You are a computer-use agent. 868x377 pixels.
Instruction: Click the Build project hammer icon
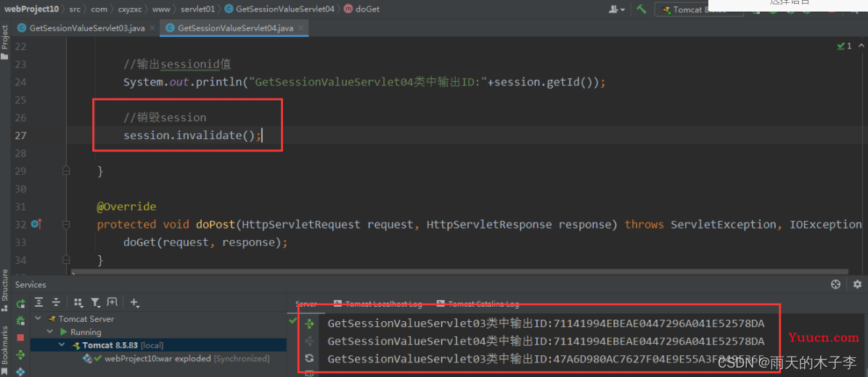[x=642, y=9]
